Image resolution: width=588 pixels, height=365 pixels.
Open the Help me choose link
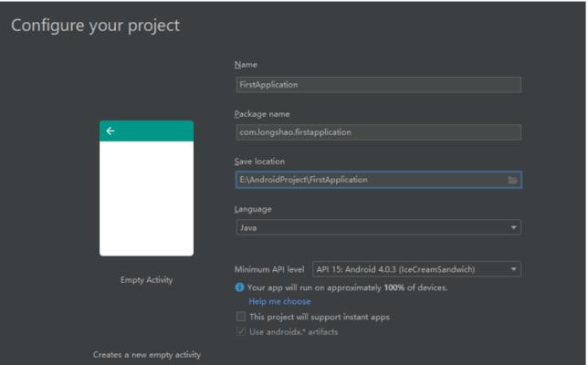click(x=279, y=301)
